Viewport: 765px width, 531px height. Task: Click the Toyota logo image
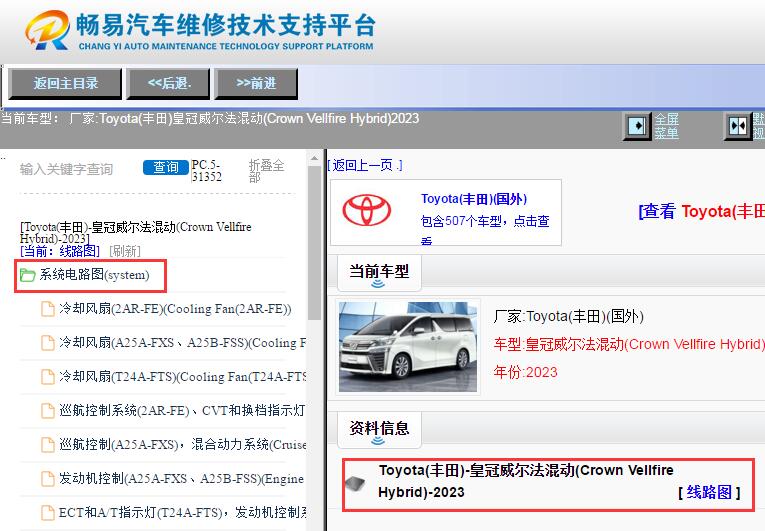[x=366, y=210]
